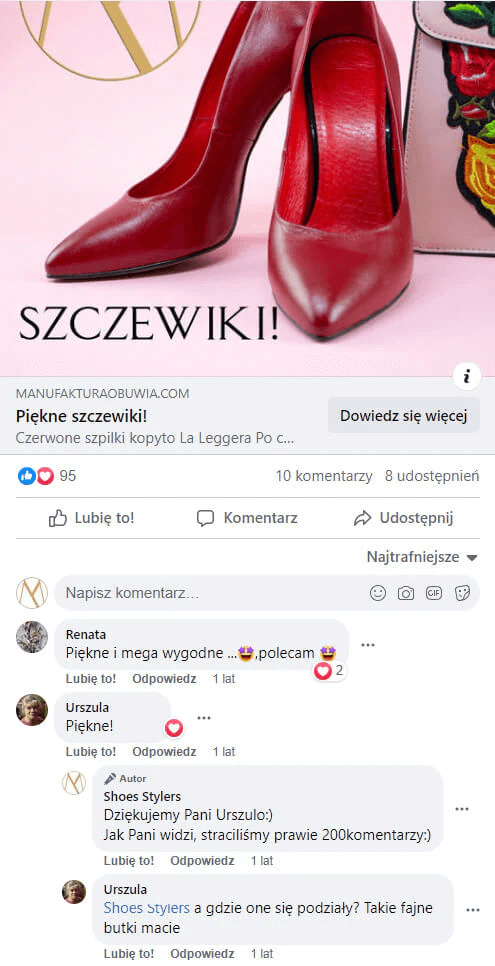Toggle Lubię to! under Renata's comment
Viewport: 495px width, 966px height.
click(x=91, y=679)
